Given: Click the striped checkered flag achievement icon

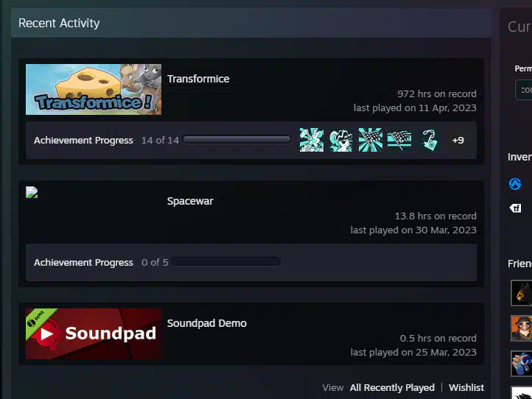Looking at the screenshot, I should pyautogui.click(x=399, y=140).
